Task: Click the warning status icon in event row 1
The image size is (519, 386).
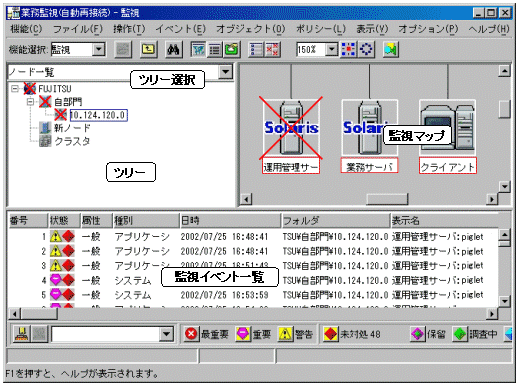Action: tap(56, 236)
